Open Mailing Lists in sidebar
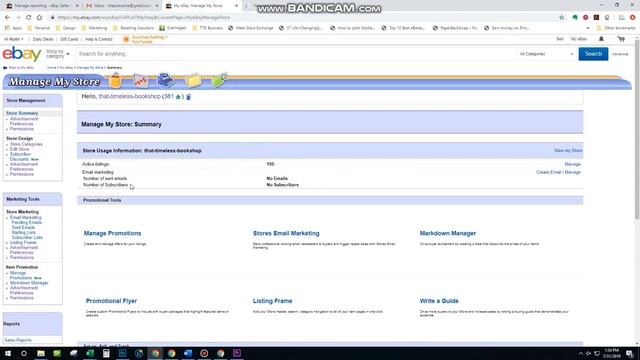Image resolution: width=640 pixels, height=360 pixels. click(24, 233)
